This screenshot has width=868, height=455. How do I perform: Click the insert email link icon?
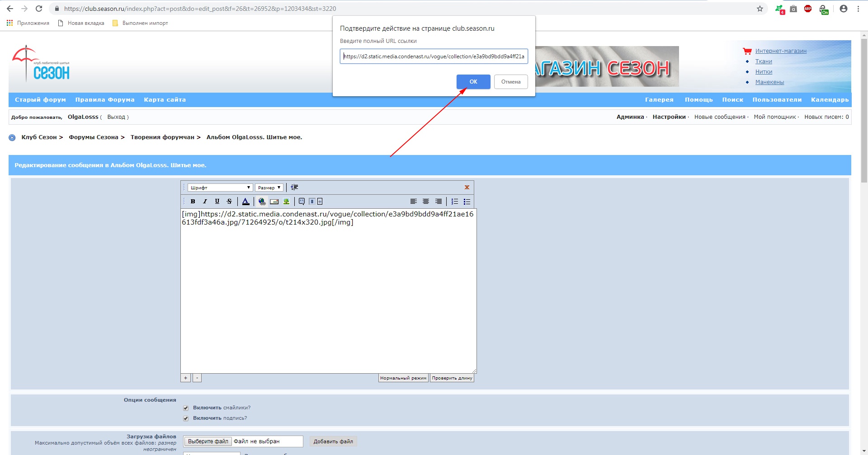(x=274, y=202)
